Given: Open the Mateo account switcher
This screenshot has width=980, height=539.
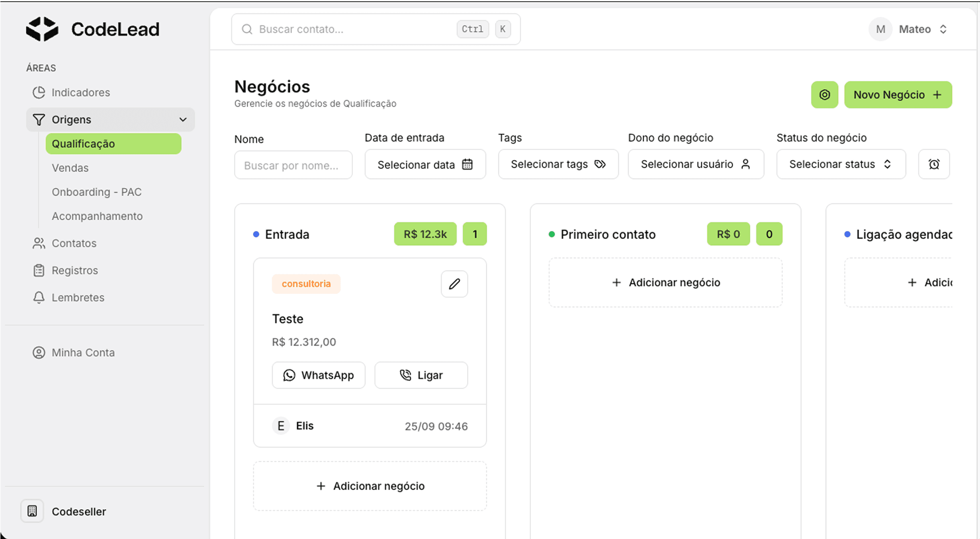Looking at the screenshot, I should click(922, 29).
